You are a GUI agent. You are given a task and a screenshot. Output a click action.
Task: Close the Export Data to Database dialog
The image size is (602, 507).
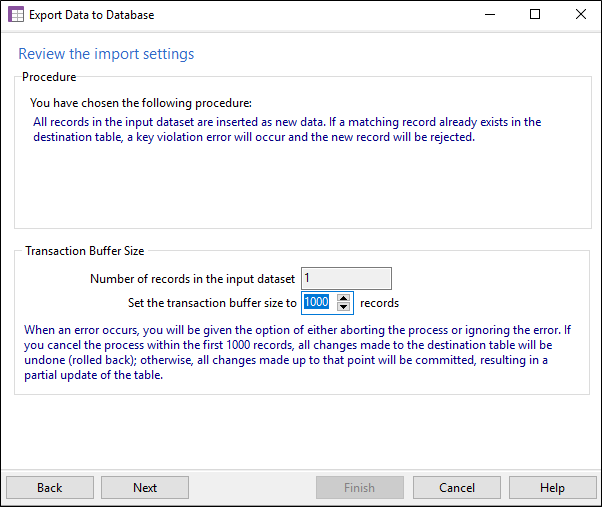pyautogui.click(x=580, y=15)
